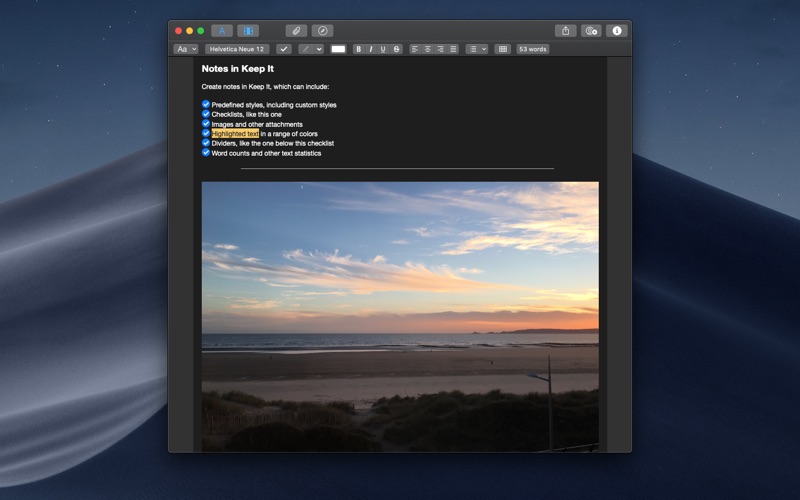The width and height of the screenshot is (800, 500).
Task: Toggle italic formatting
Action: click(x=371, y=49)
